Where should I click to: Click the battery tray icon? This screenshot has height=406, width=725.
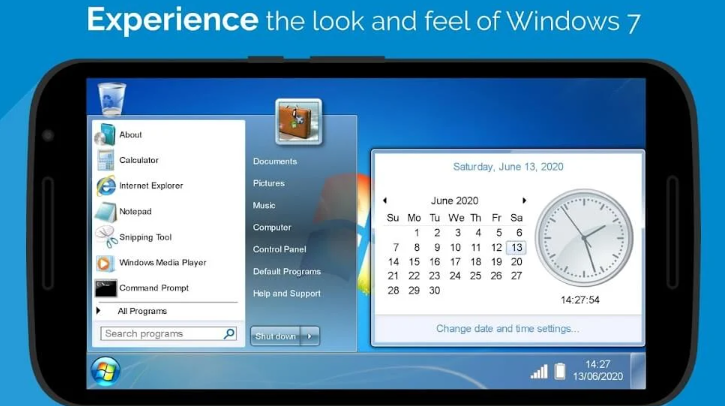tap(560, 371)
